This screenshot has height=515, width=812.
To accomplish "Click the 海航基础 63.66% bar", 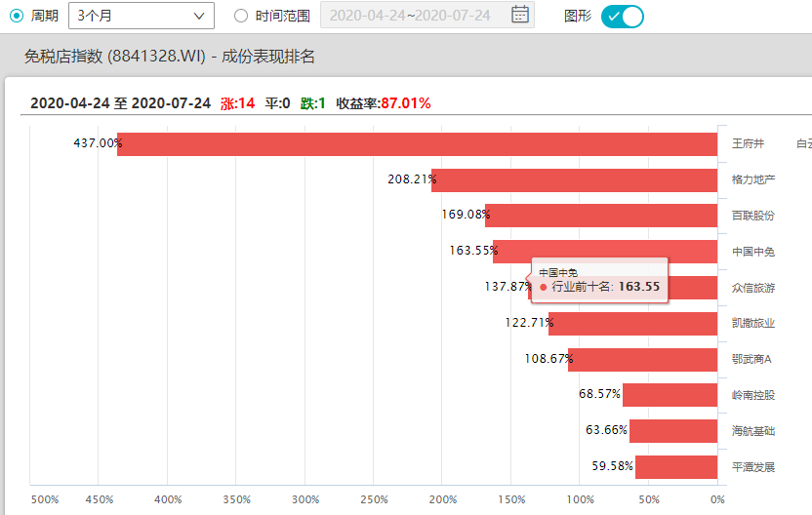I will [x=673, y=431].
